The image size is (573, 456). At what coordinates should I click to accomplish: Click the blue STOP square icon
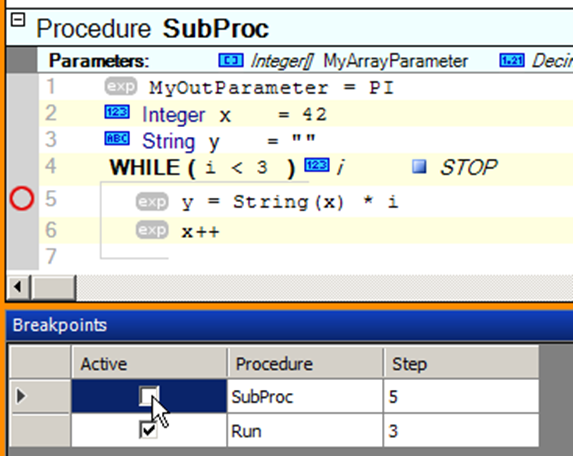point(419,167)
